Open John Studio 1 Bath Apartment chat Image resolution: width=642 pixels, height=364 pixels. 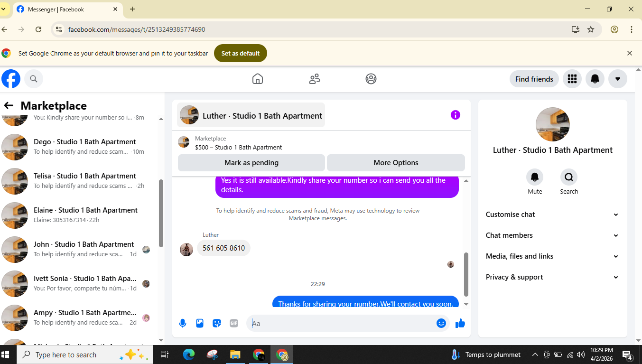pyautogui.click(x=78, y=249)
